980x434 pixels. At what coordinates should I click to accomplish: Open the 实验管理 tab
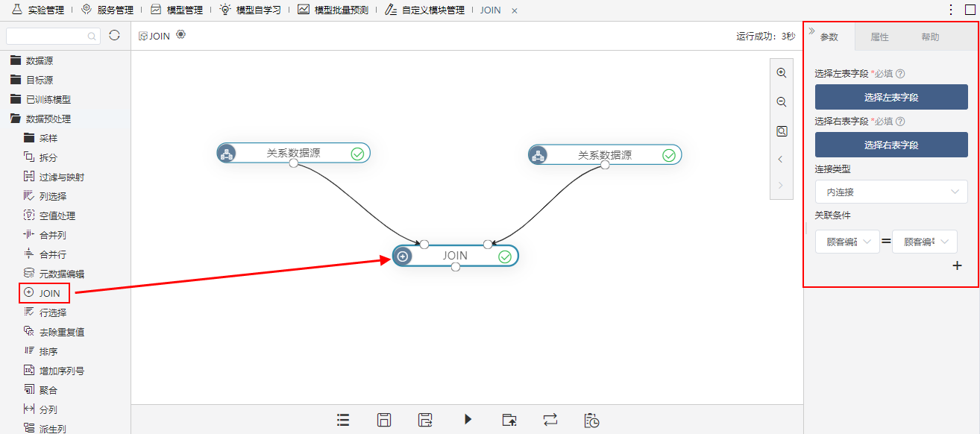pyautogui.click(x=39, y=10)
